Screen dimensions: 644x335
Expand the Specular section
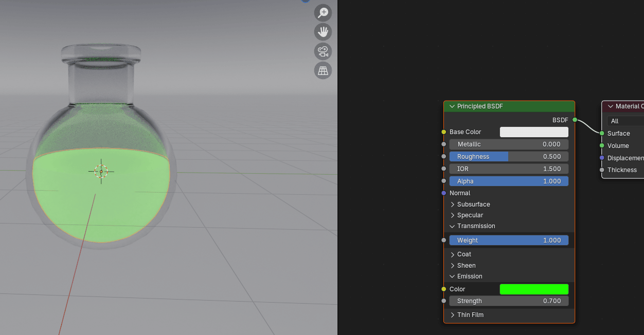(453, 215)
